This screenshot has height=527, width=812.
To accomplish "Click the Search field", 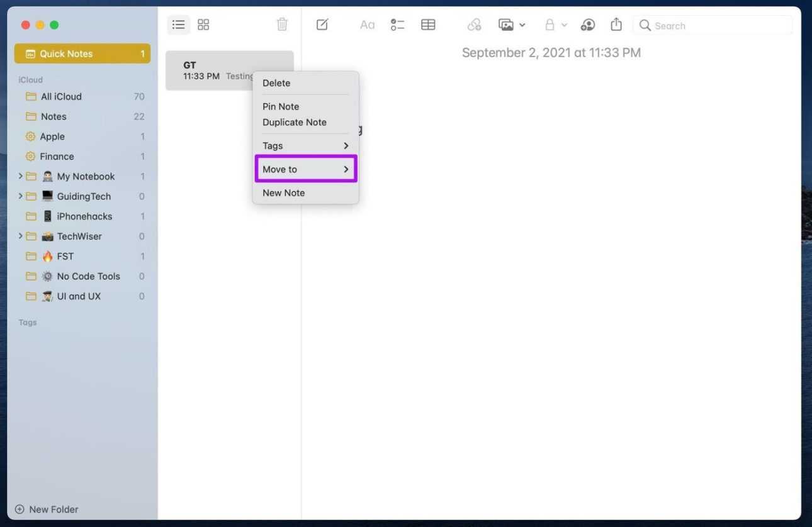I will (x=718, y=25).
